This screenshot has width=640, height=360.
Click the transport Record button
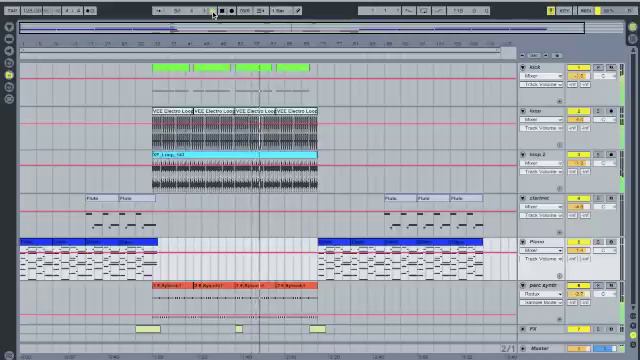(x=231, y=11)
